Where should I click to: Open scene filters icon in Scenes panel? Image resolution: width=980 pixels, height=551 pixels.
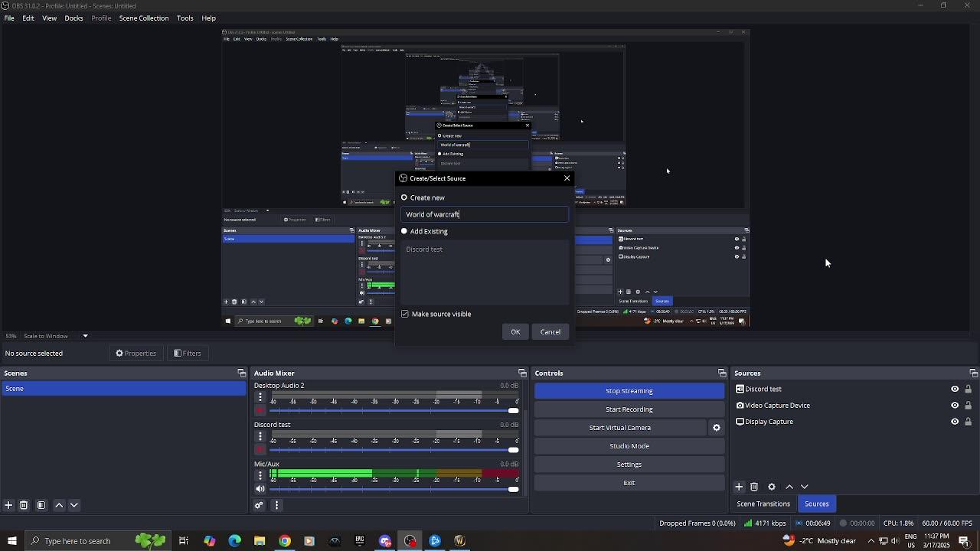coord(41,505)
